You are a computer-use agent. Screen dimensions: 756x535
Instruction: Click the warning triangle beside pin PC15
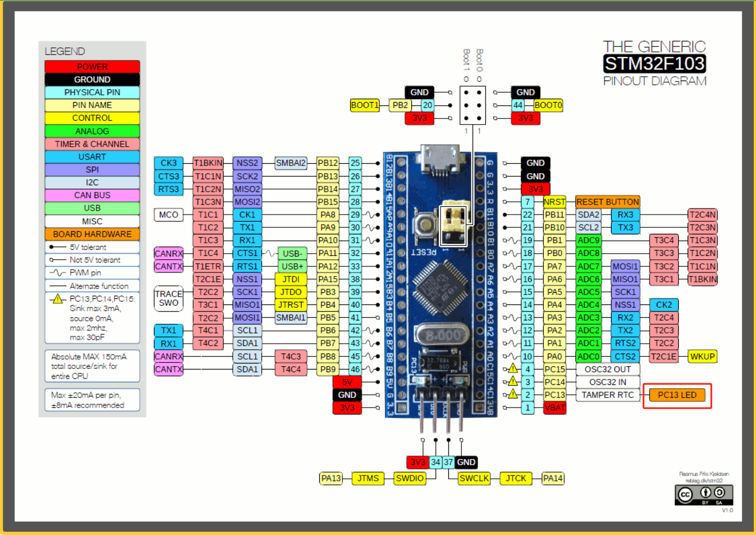513,368
